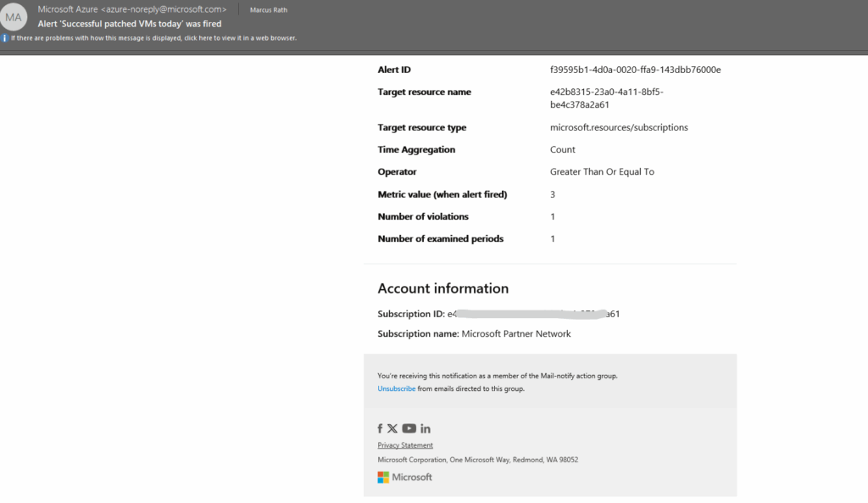Screen dimensions: 868x503
Task: Click the Account information heading
Action: [x=442, y=288]
